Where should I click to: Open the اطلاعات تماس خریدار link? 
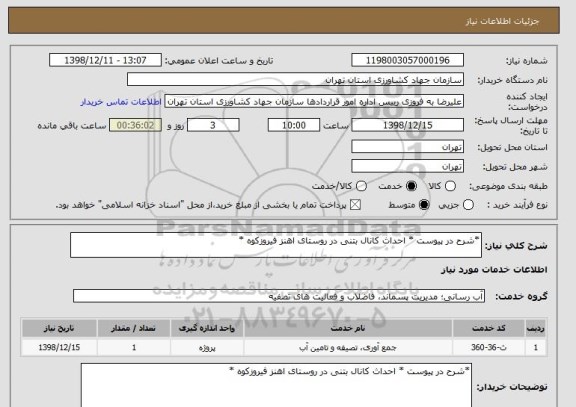[x=121, y=102]
